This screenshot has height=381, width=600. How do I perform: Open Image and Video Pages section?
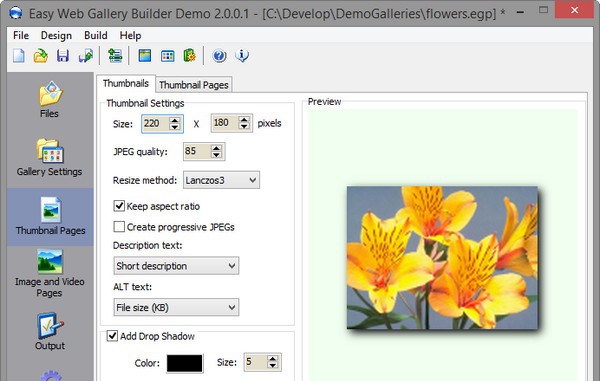click(49, 274)
